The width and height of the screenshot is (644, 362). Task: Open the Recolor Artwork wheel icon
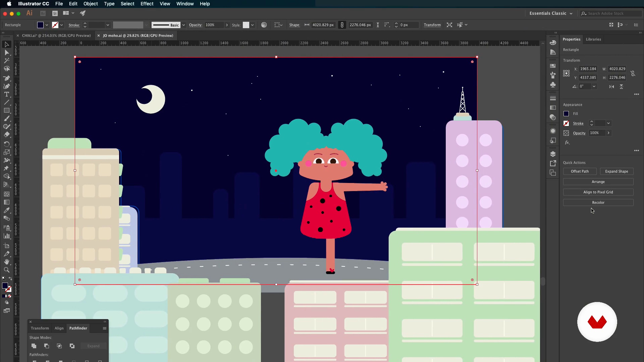pyautogui.click(x=264, y=25)
